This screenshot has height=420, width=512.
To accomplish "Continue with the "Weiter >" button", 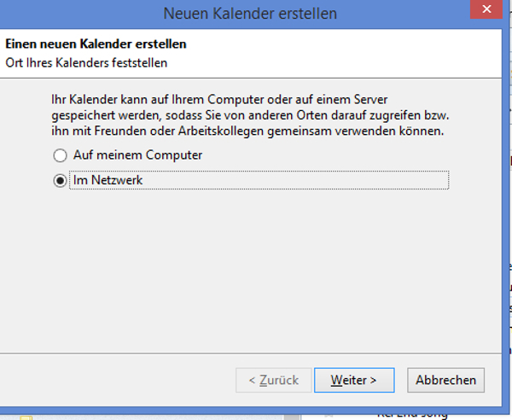I will click(x=354, y=380).
